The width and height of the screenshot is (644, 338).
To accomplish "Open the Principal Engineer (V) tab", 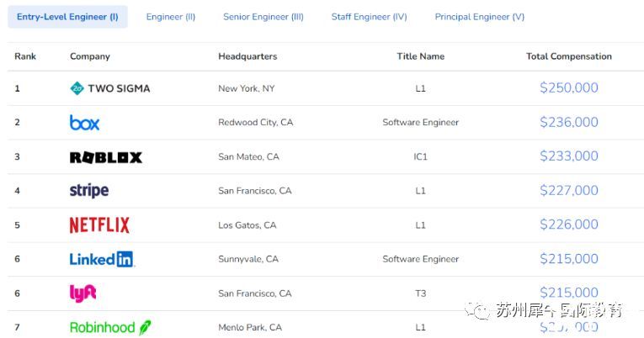I will (x=480, y=17).
